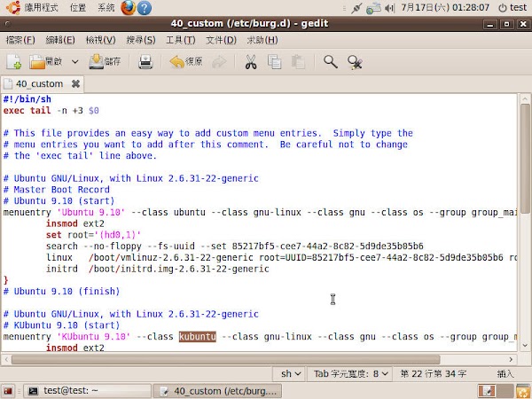The image size is (532, 399).
Task: Open the System menu in top panel
Action: (106, 7)
